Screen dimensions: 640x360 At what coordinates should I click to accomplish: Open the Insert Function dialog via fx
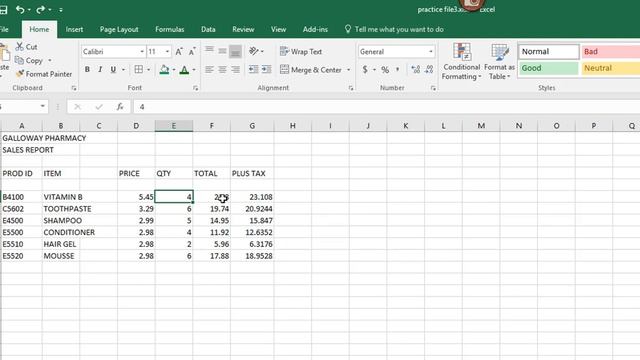120,107
